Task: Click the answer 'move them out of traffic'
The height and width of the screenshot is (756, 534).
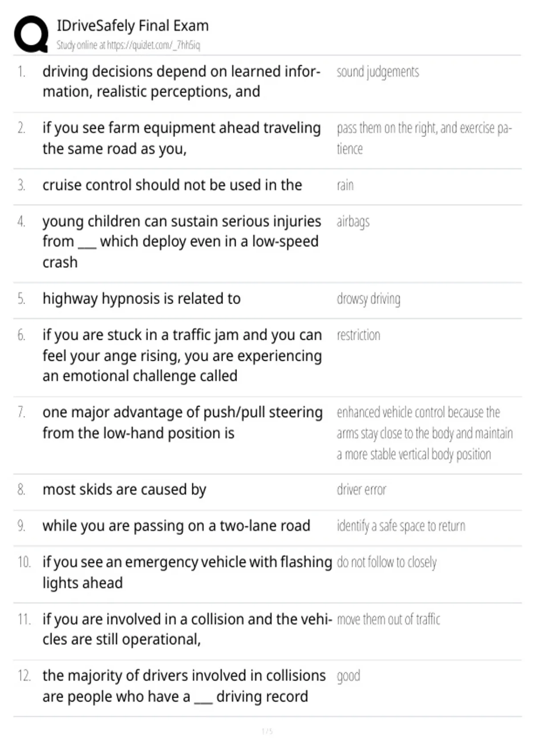Action: pos(388,619)
